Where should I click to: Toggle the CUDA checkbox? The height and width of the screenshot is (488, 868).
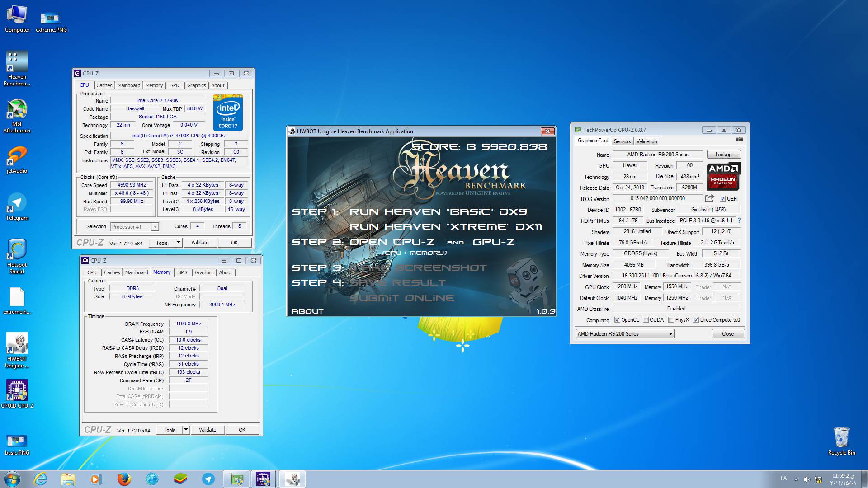[646, 320]
